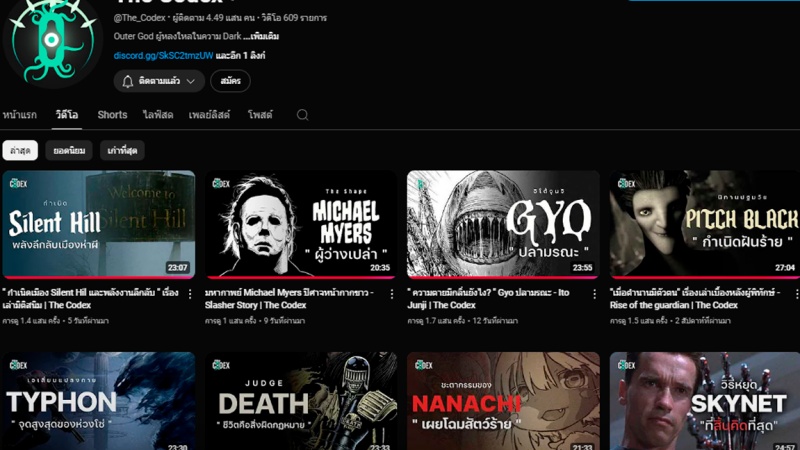Screen dimensions: 800x450
Task: Click the Michael Myers Slasher Story title
Action: (289, 298)
